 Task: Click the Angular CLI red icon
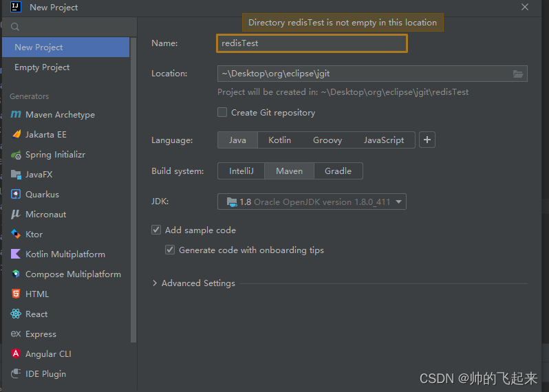(16, 354)
